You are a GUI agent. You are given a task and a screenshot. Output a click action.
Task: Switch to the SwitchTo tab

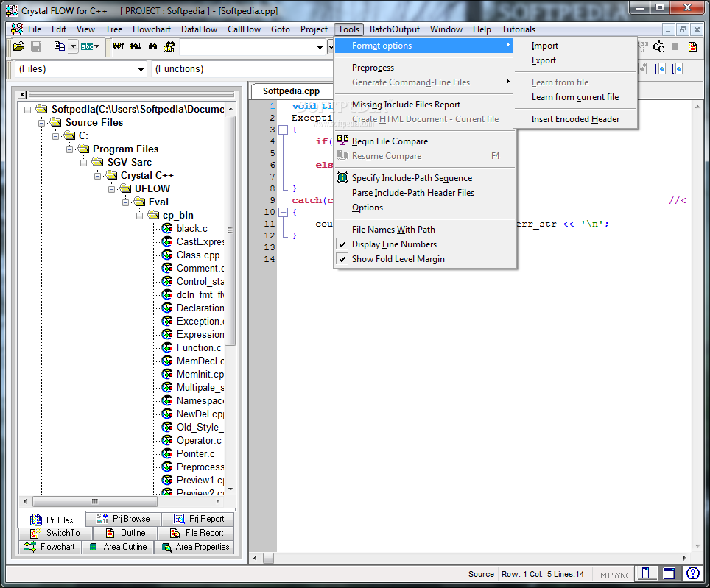pyautogui.click(x=55, y=533)
